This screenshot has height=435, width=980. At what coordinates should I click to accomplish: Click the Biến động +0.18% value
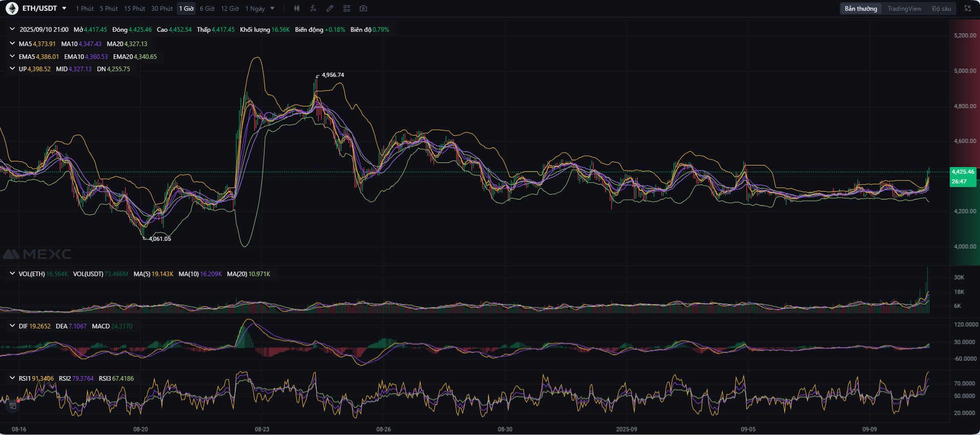click(335, 30)
